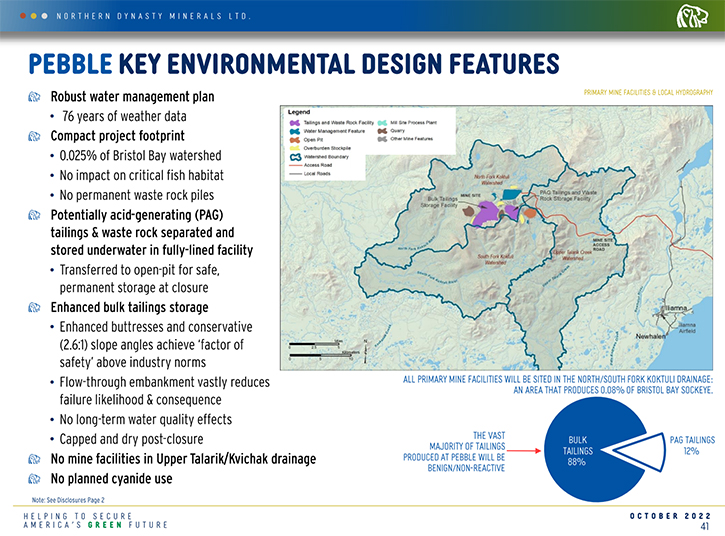Click the white PAG Tailings pie wedge
The width and height of the screenshot is (725, 536).
[645, 451]
